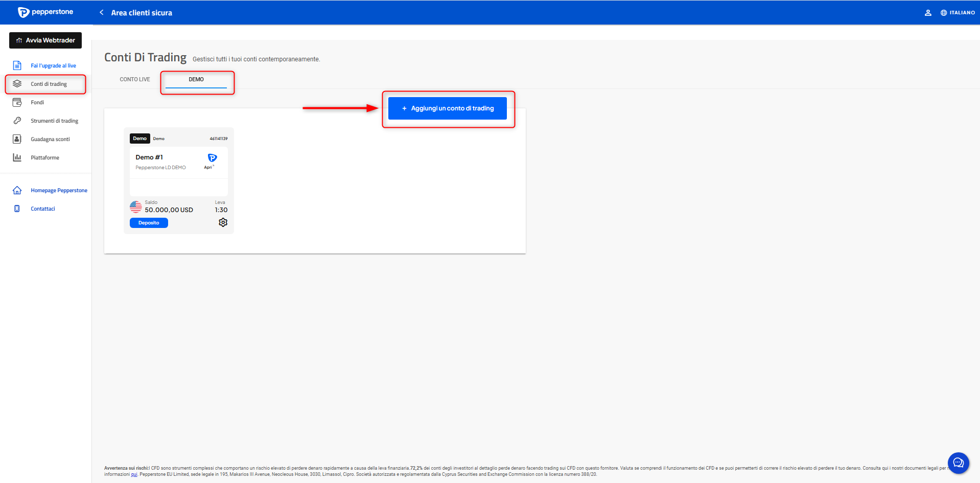
Task: Open Strumenti di trading
Action: coord(54,121)
